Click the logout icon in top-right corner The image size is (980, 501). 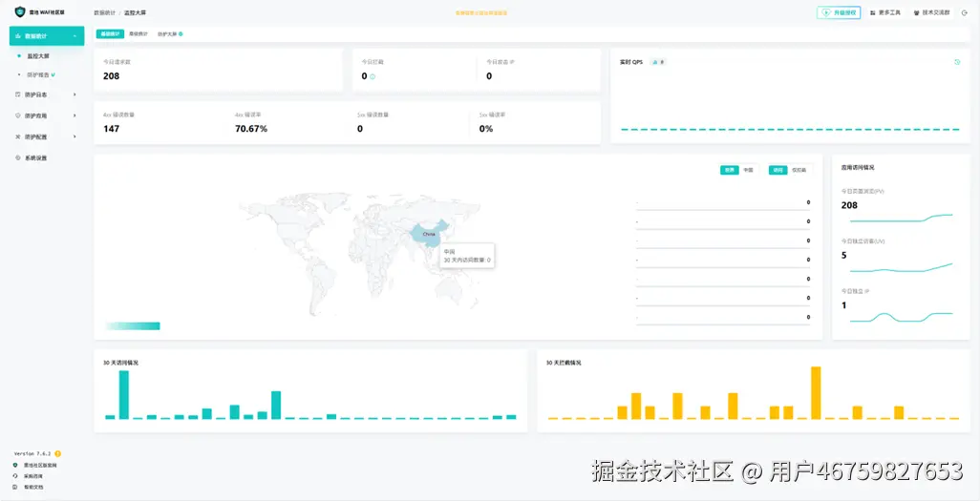pos(965,12)
